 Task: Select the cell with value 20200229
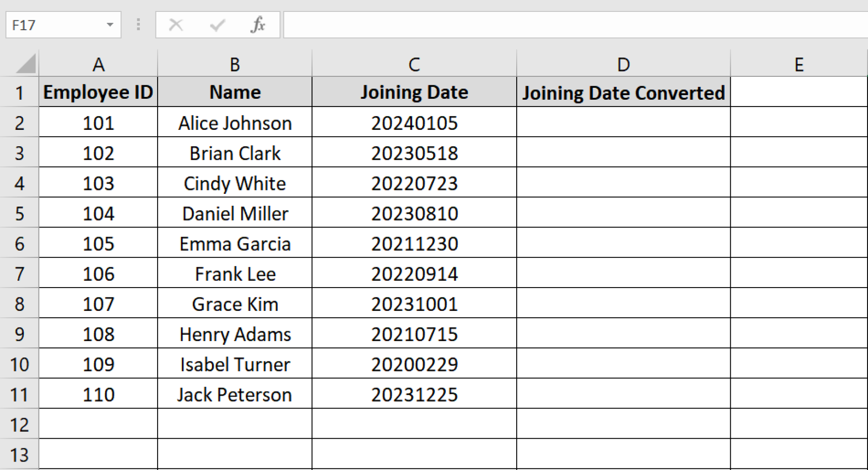[x=414, y=364]
